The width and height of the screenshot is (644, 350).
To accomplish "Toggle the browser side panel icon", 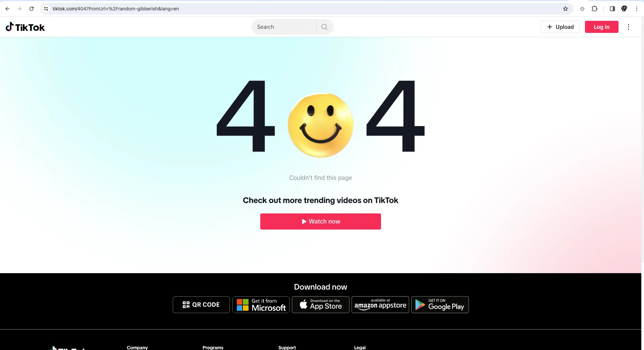I will pyautogui.click(x=612, y=9).
